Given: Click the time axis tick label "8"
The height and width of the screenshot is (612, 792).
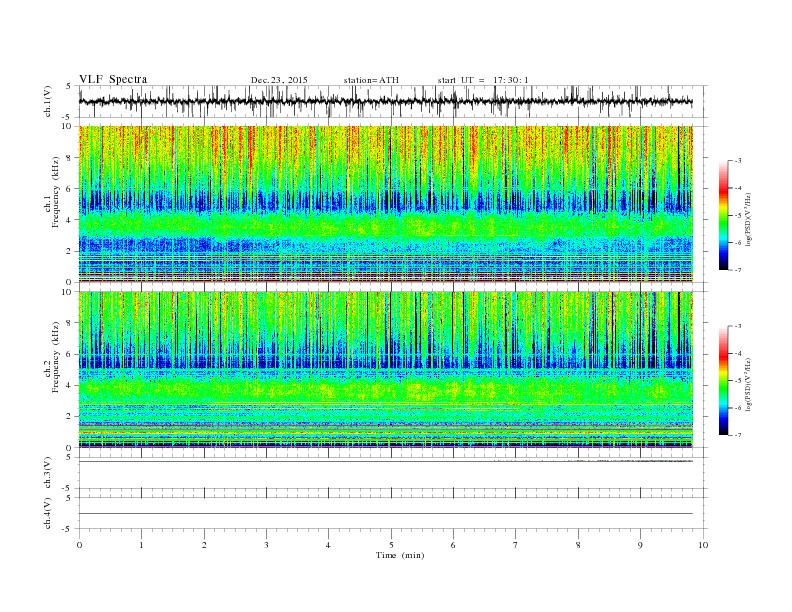Looking at the screenshot, I should click(578, 545).
